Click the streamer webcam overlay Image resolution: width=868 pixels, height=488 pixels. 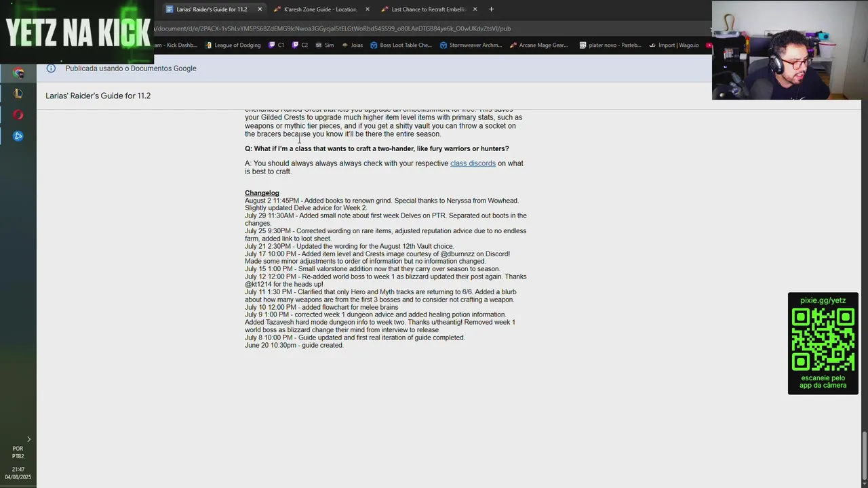(789, 50)
